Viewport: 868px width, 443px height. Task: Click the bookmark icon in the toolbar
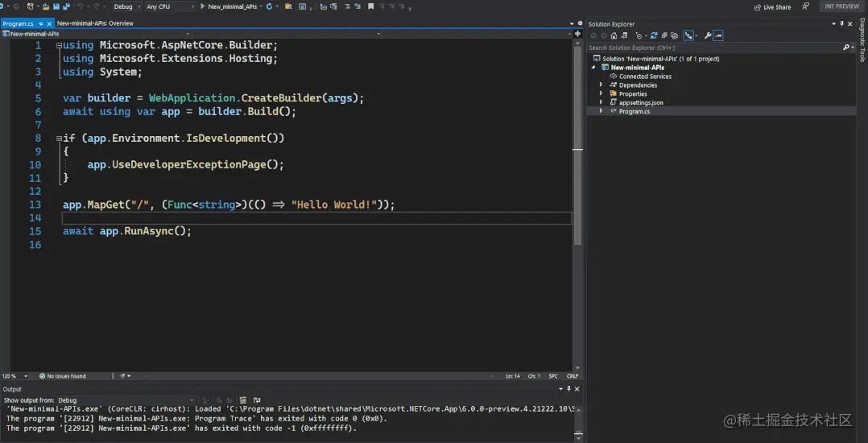pyautogui.click(x=370, y=6)
